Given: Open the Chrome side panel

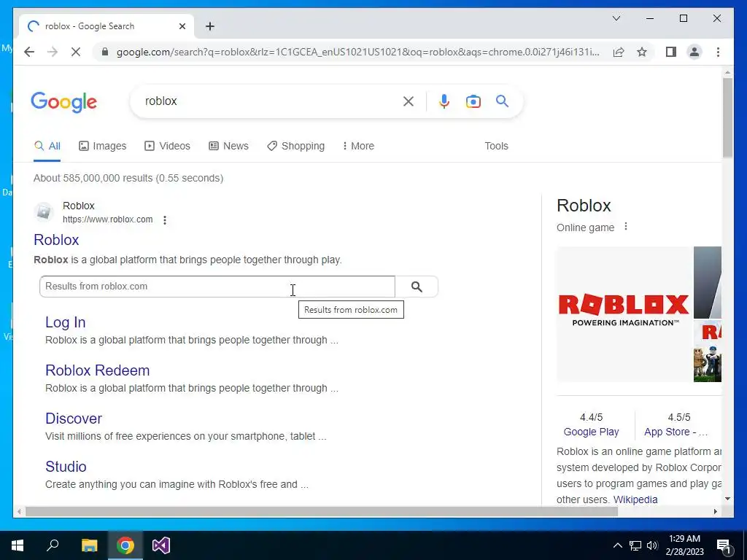Looking at the screenshot, I should point(671,52).
